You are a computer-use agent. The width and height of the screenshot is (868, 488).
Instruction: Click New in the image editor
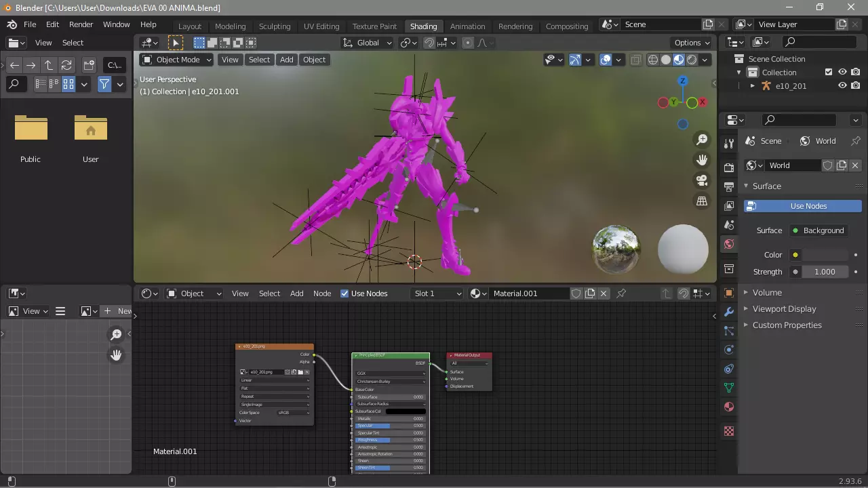click(x=117, y=311)
